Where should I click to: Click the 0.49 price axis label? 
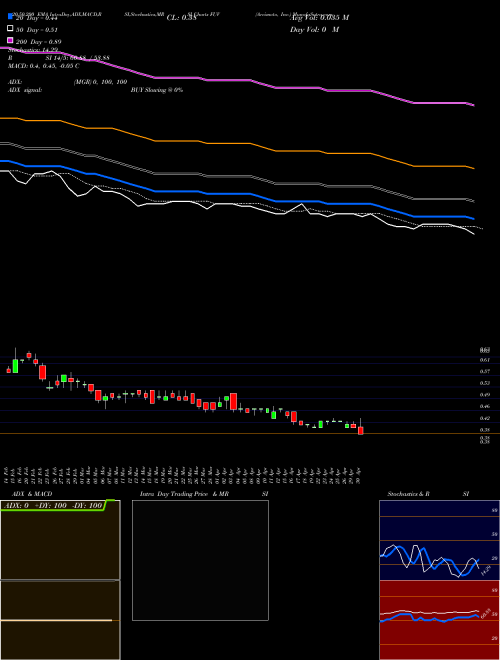click(x=485, y=395)
